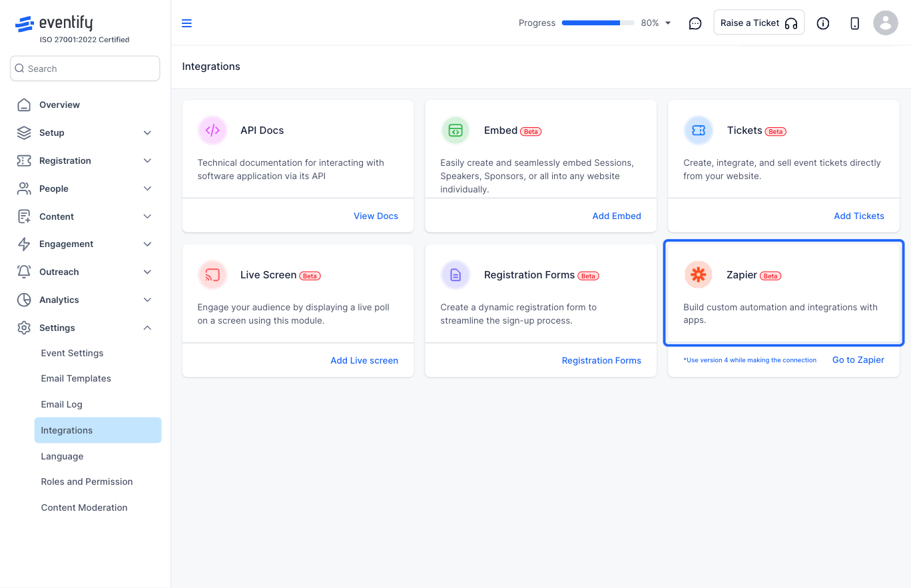Click the Settings gear icon
Viewport: 911px width, 588px height.
point(24,328)
